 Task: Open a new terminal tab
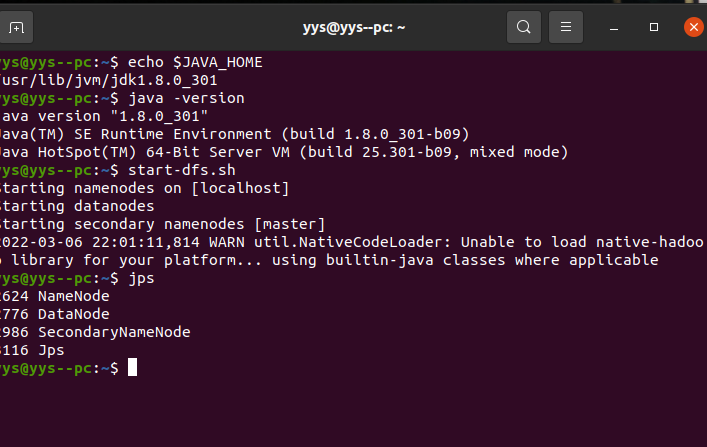pyautogui.click(x=16, y=27)
